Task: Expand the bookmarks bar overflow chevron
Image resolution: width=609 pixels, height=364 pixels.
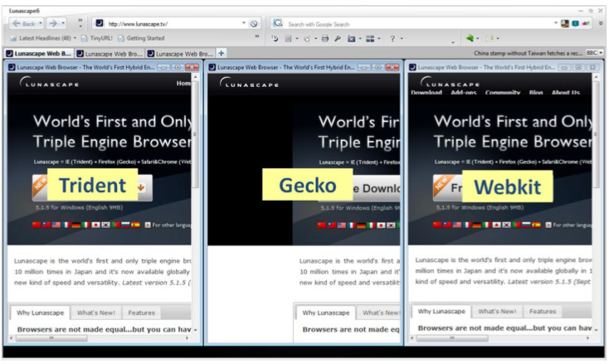Action: pos(256,36)
